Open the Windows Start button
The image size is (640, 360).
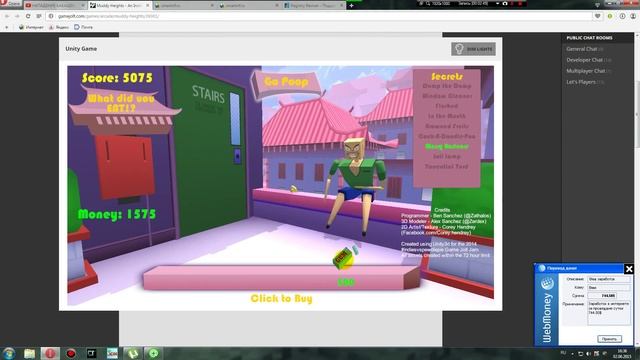(x=9, y=353)
